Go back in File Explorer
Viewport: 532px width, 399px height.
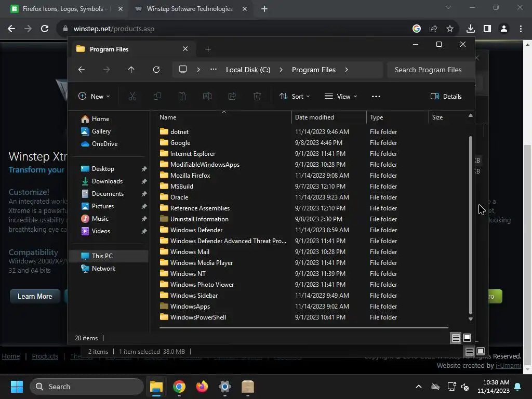click(82, 70)
